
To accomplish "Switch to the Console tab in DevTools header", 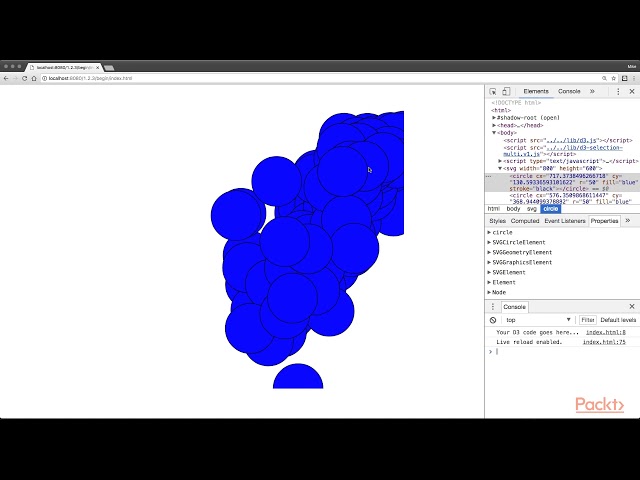I will pos(569,91).
